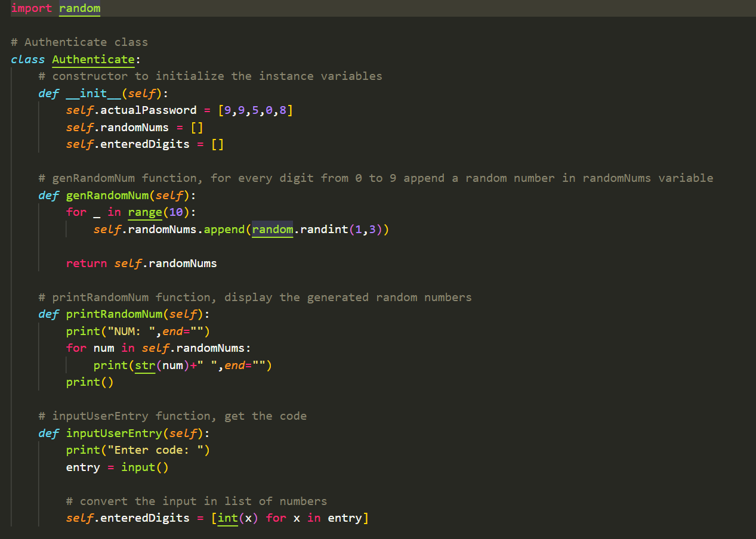The width and height of the screenshot is (756, 539).
Task: Click the underlined Authenticate class name
Action: click(x=93, y=60)
